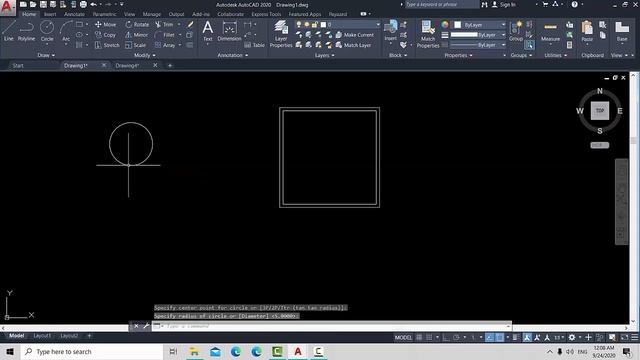The image size is (640, 360).
Task: Expand the Layers panel
Action: point(324,55)
